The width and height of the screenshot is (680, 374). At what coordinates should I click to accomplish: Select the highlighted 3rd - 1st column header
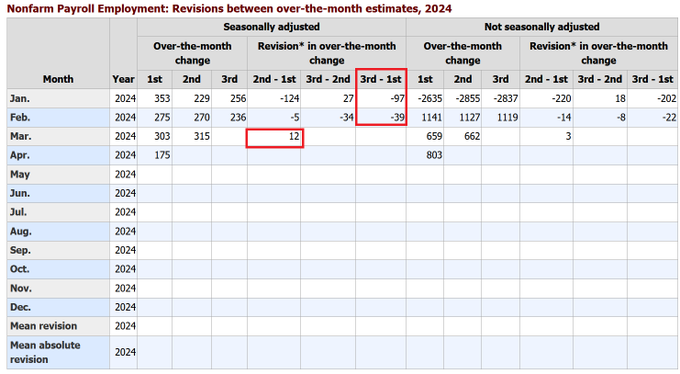381,79
